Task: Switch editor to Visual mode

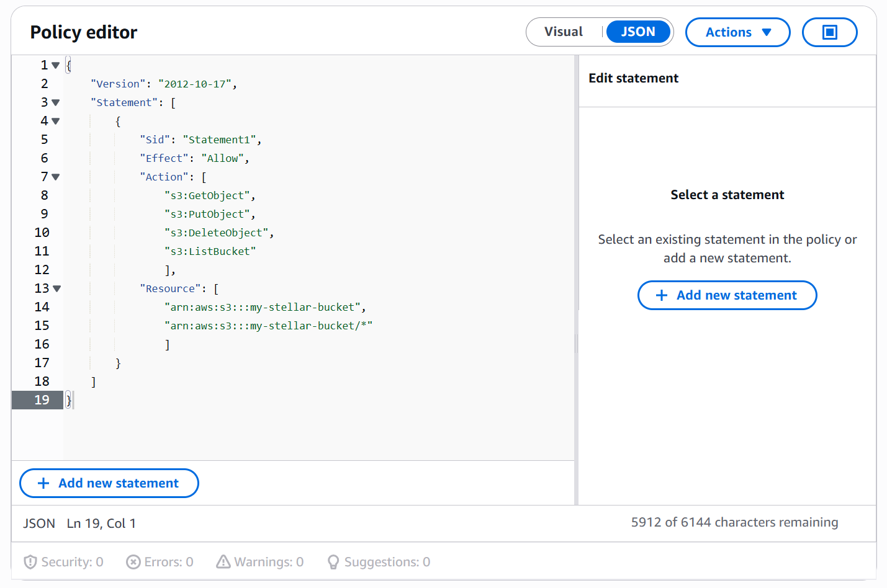Action: [x=563, y=32]
